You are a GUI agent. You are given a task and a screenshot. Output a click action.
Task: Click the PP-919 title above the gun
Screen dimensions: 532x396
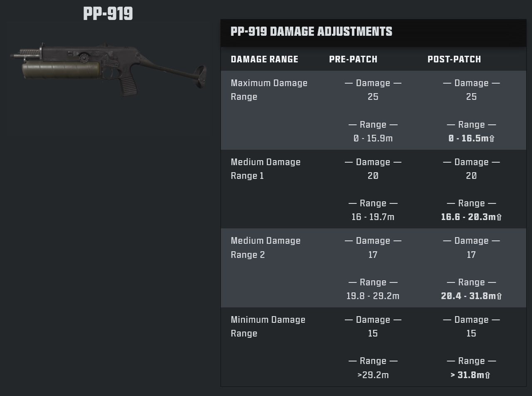tap(108, 14)
